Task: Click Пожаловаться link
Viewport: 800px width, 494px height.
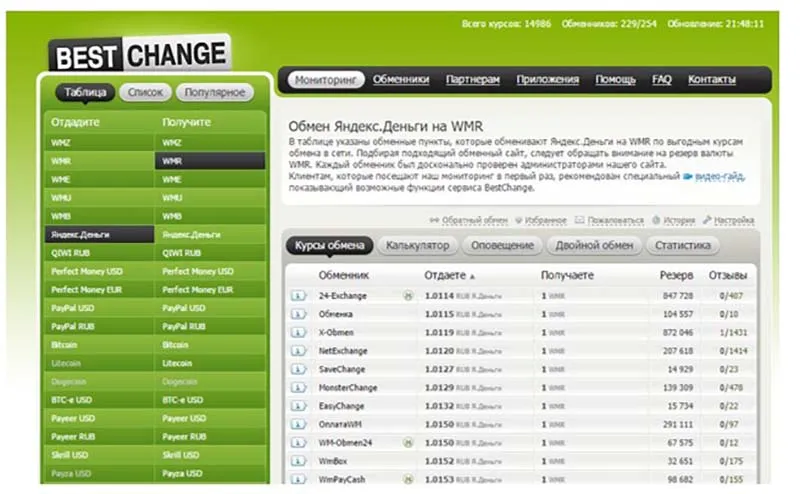Action: pos(615,220)
